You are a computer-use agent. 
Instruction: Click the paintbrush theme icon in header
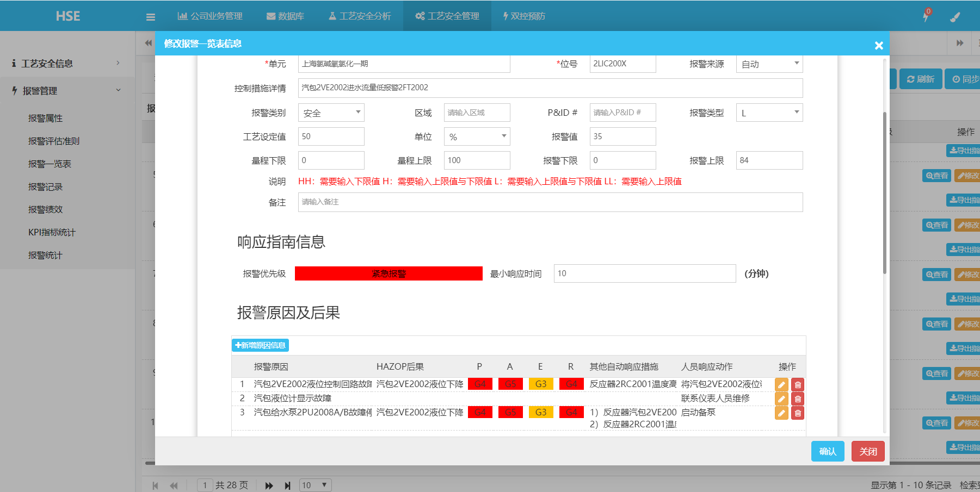(x=955, y=17)
